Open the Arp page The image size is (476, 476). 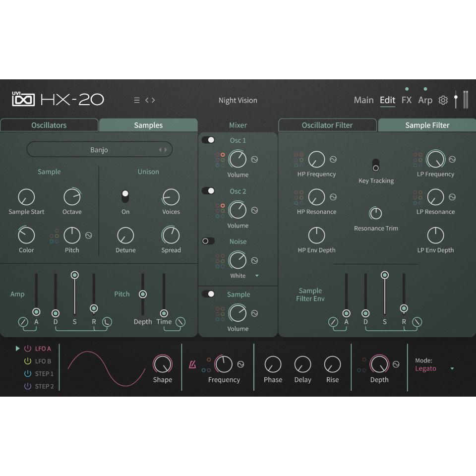coord(425,100)
